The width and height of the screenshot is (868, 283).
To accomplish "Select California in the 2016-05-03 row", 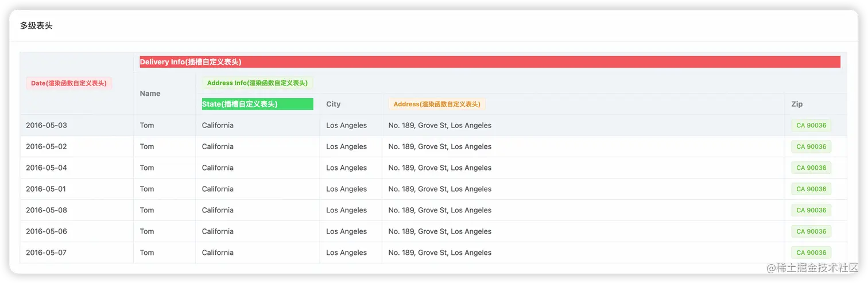I will click(218, 125).
